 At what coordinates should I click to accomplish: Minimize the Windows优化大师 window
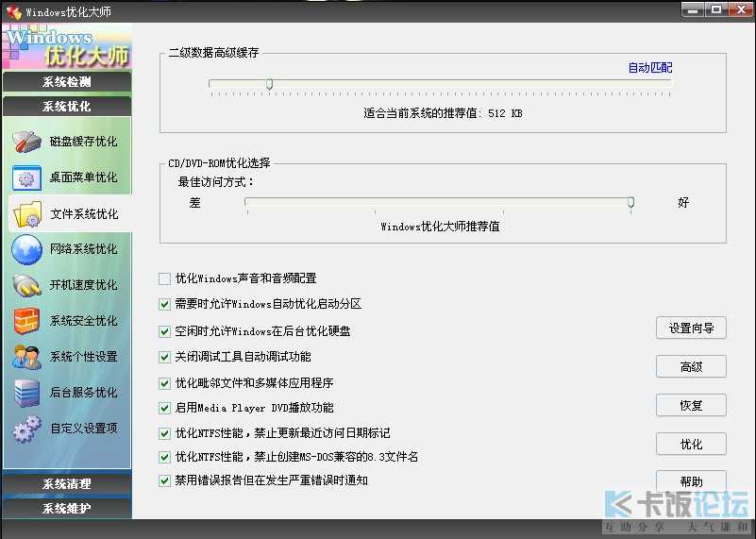[694, 10]
